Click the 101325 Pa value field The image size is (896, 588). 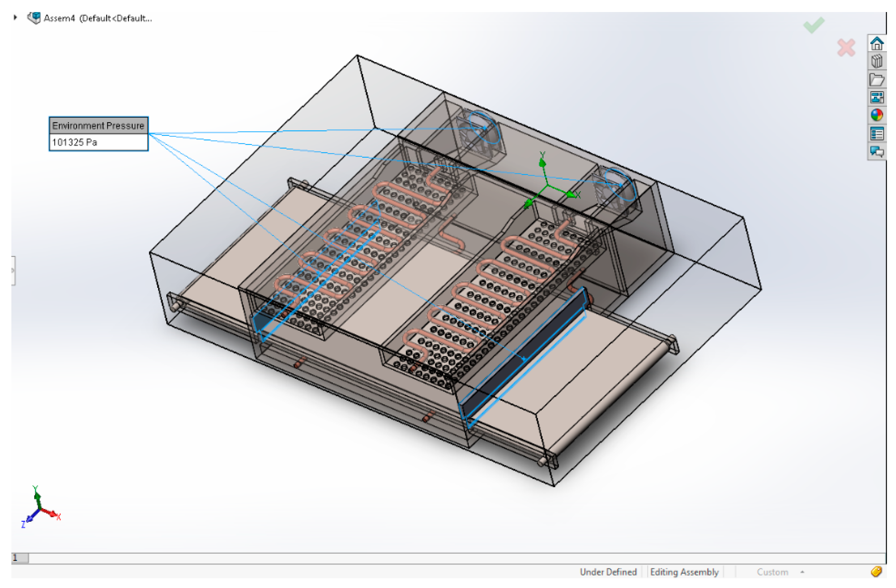tap(99, 143)
